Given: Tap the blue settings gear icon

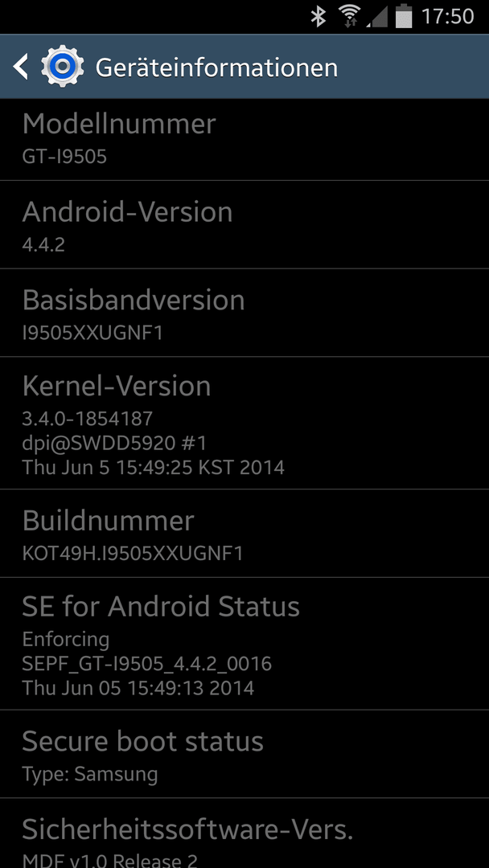Looking at the screenshot, I should pyautogui.click(x=63, y=67).
